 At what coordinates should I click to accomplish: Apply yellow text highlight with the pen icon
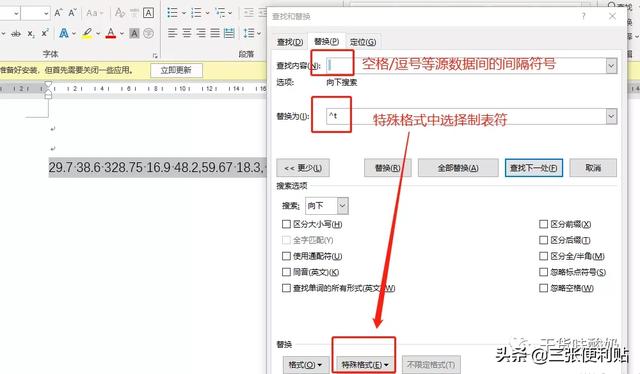(87, 33)
